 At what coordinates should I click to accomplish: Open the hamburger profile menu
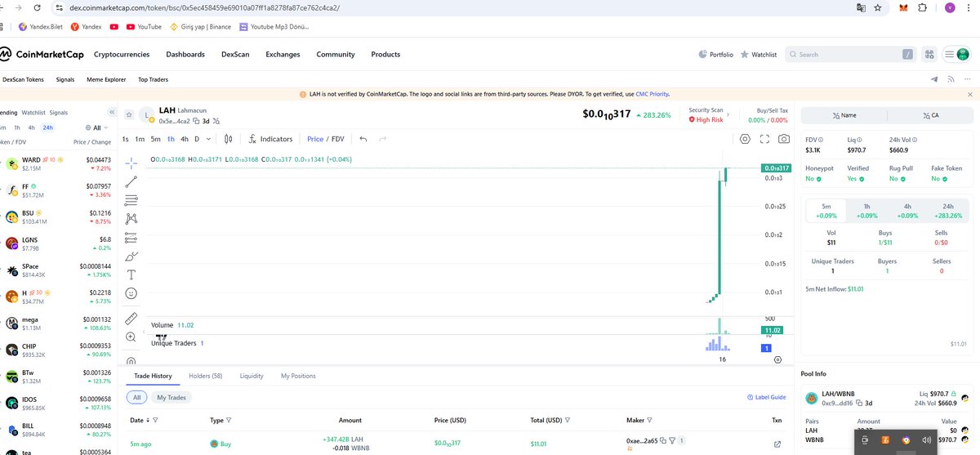point(955,55)
